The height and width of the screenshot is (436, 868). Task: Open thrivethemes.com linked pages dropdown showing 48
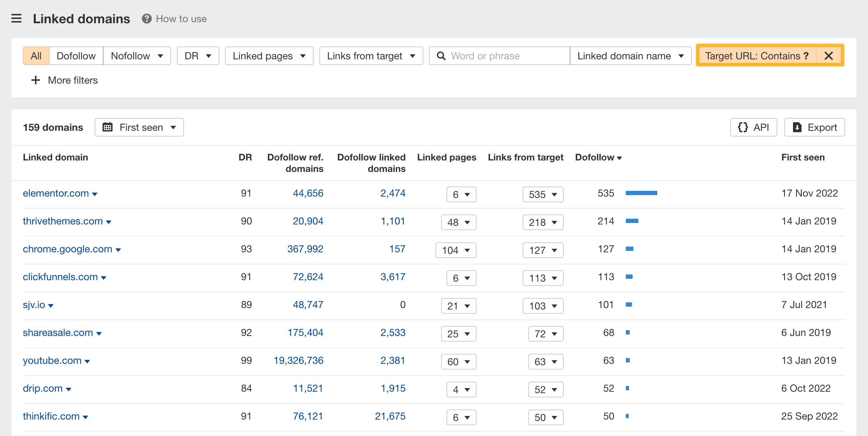pyautogui.click(x=459, y=222)
